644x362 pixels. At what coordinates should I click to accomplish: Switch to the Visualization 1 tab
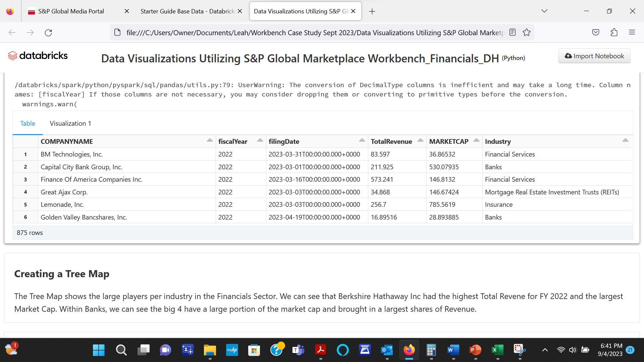[70, 123]
